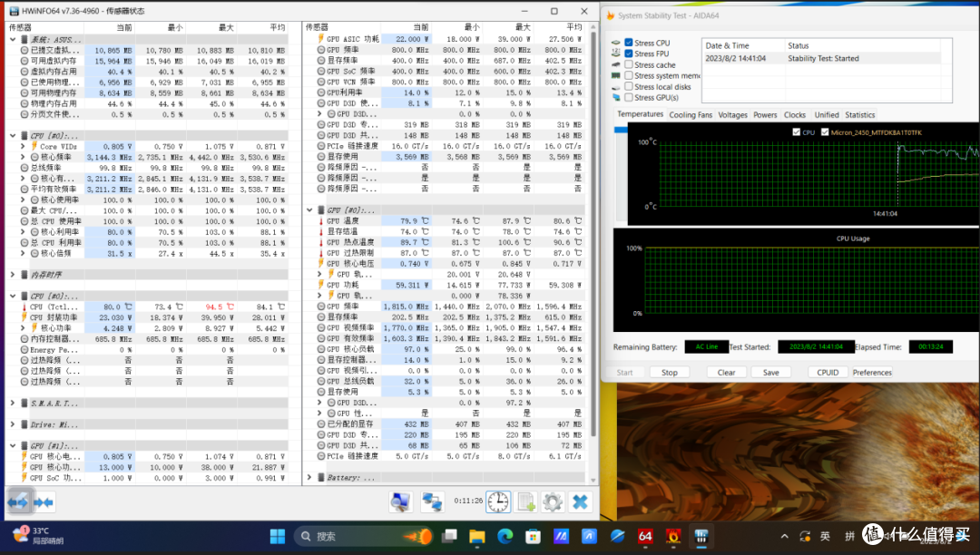Switch to the Powers tab
This screenshot has width=980, height=555.
tap(765, 115)
